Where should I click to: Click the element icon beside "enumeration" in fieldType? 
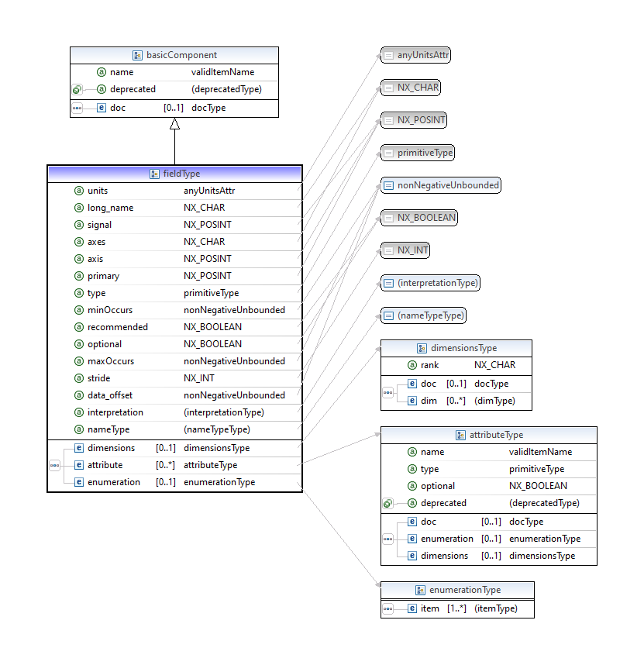click(x=79, y=482)
